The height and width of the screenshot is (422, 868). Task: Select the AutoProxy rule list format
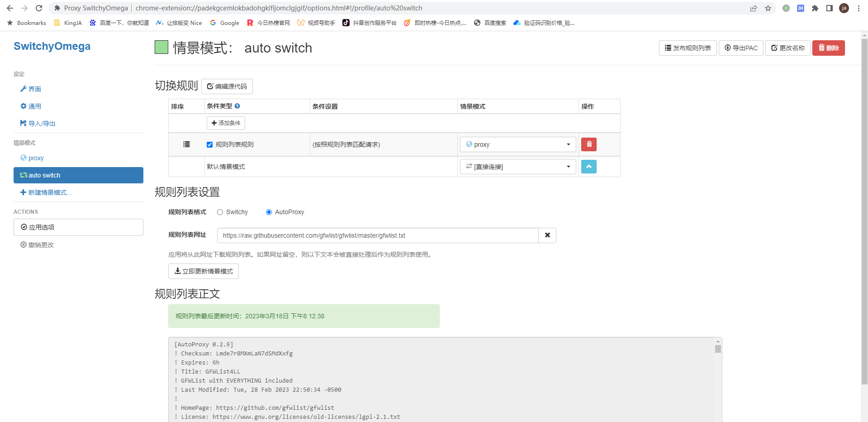click(x=269, y=212)
